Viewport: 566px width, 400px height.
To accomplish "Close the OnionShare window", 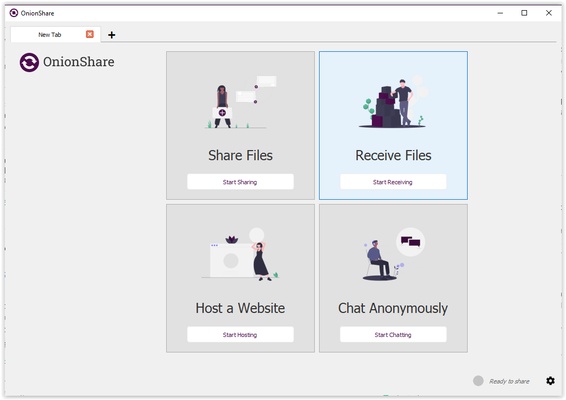I will [x=549, y=13].
